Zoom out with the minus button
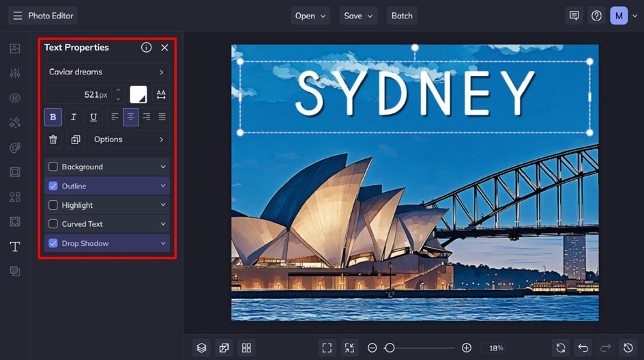The width and height of the screenshot is (644, 360). pyautogui.click(x=372, y=348)
